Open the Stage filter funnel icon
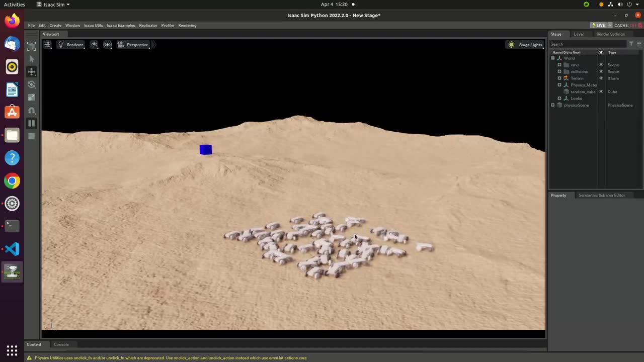 [x=631, y=44]
